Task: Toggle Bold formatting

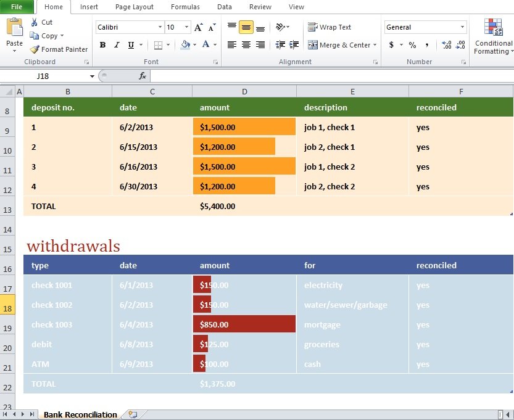Action: click(x=102, y=45)
